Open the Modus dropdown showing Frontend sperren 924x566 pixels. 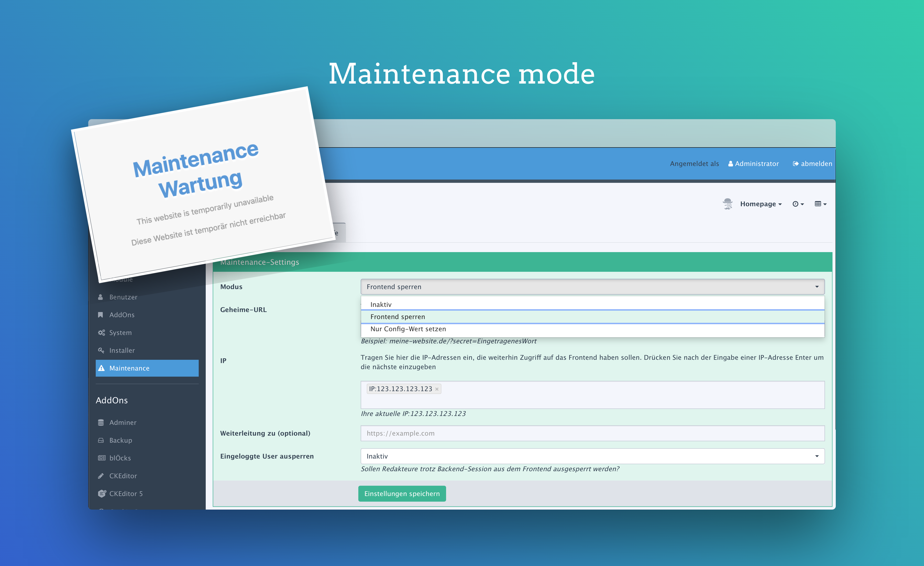click(x=592, y=287)
